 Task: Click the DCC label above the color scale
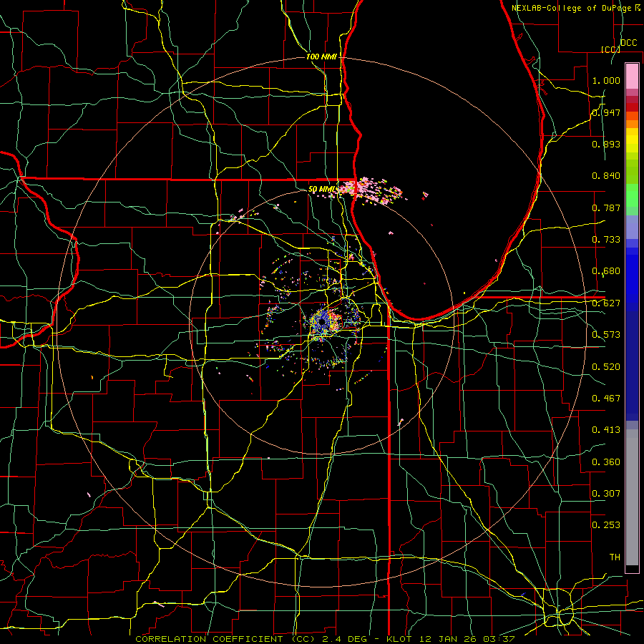pyautogui.click(x=628, y=43)
